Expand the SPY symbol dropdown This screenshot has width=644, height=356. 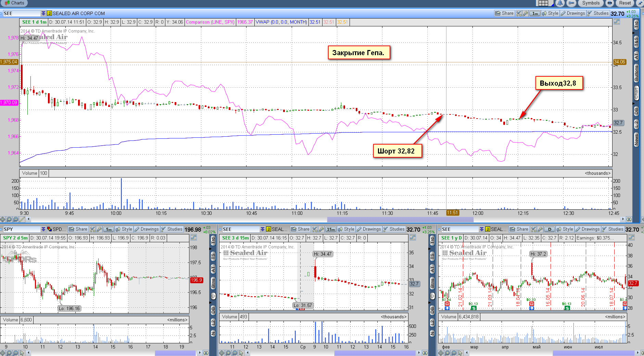43,229
